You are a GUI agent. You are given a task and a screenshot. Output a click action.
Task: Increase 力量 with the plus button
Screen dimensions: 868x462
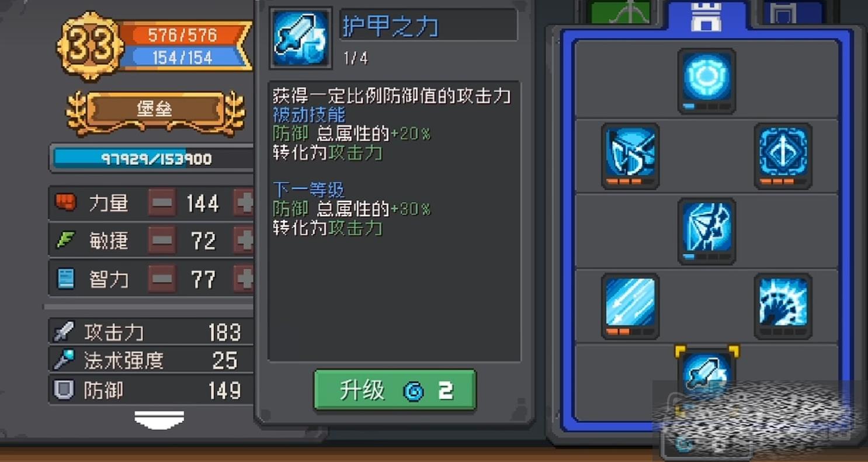click(x=244, y=203)
